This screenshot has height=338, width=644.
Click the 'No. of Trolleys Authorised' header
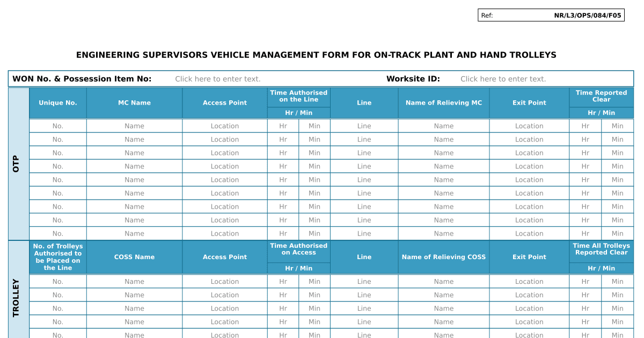pos(58,257)
